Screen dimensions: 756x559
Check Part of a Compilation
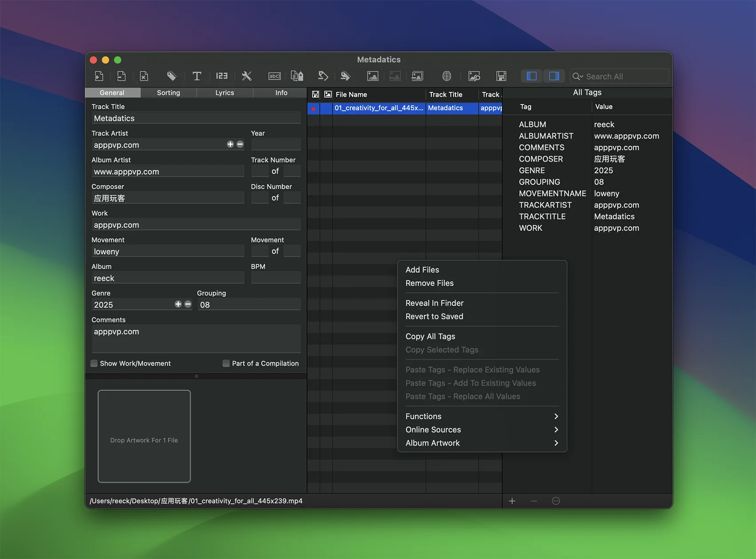pyautogui.click(x=226, y=363)
